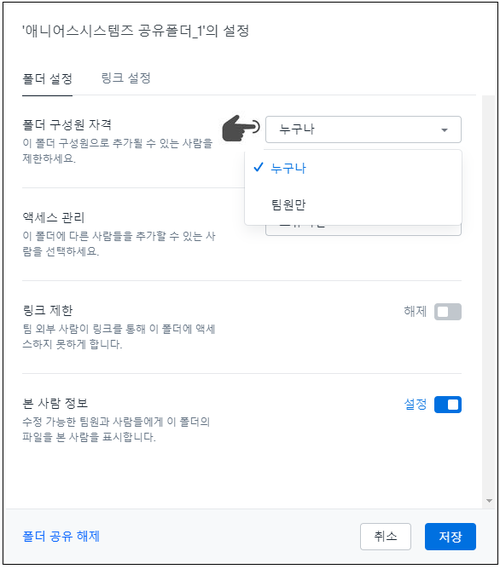Click the pointing hand icon

pos(241,128)
